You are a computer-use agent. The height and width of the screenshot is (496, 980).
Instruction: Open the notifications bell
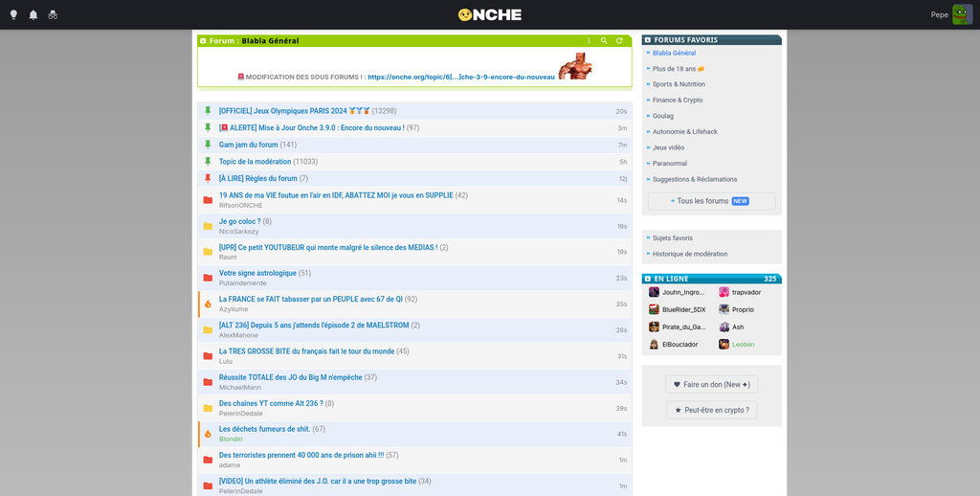click(x=33, y=14)
